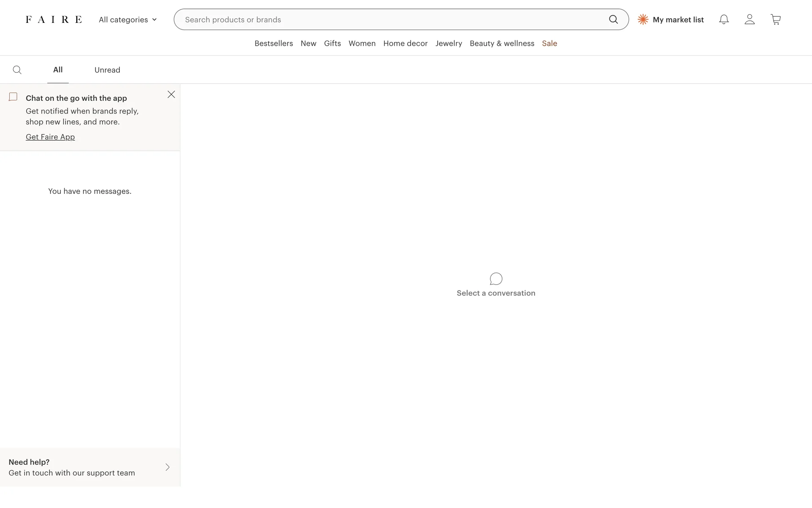
Task: Click the search magnifier icon in search bar
Action: click(x=613, y=19)
